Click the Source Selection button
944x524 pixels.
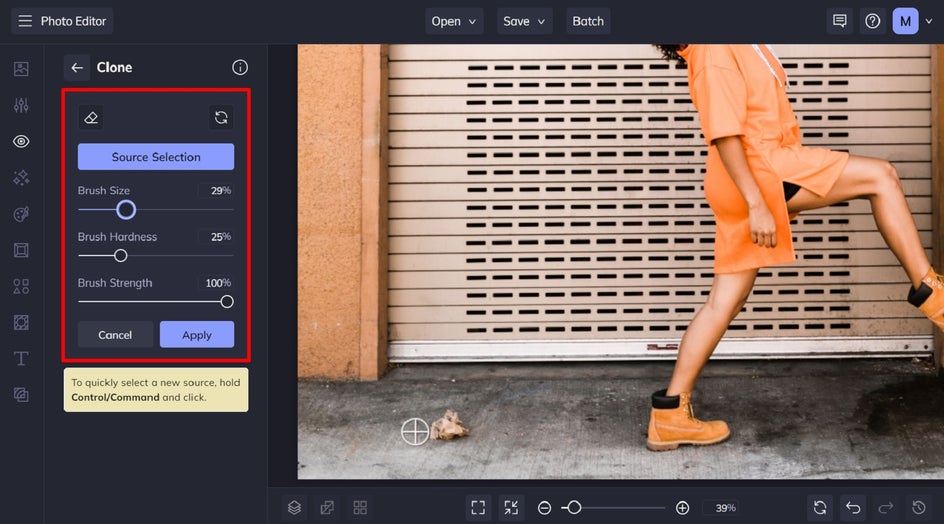[156, 157]
